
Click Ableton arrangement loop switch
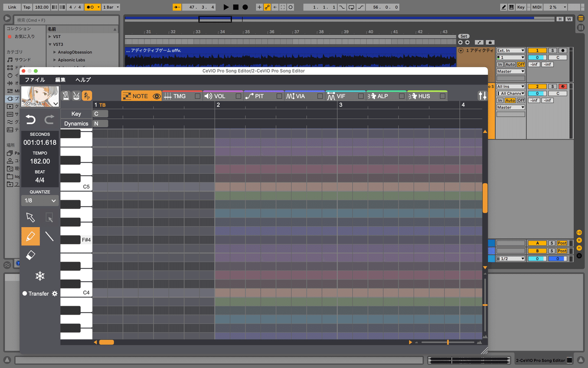351,7
